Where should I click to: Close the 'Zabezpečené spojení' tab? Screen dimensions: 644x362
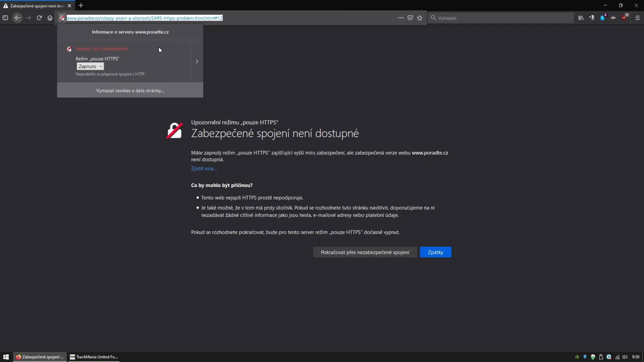click(69, 6)
